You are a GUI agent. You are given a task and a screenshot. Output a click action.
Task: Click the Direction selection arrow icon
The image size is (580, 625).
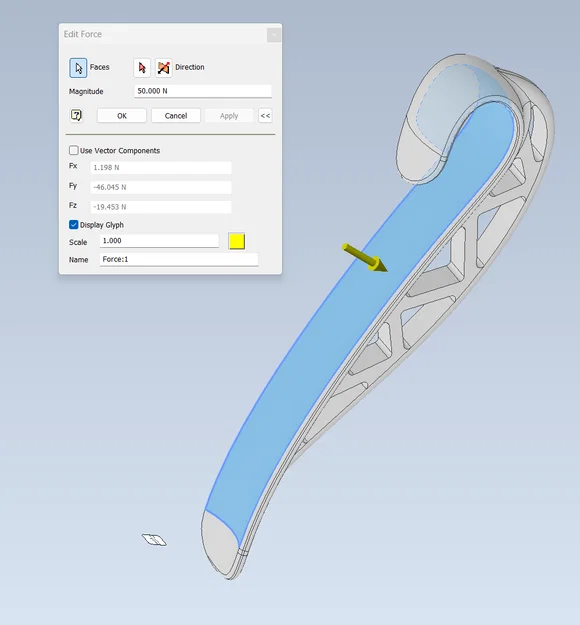(142, 67)
